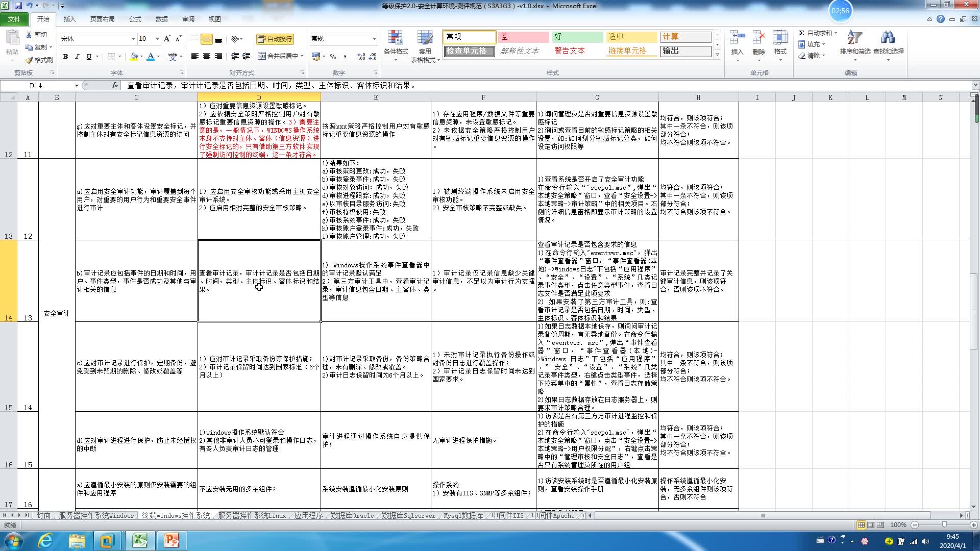The height and width of the screenshot is (551, 980).
Task: Switch to the 插入 ribbon tab
Action: pyautogui.click(x=69, y=19)
